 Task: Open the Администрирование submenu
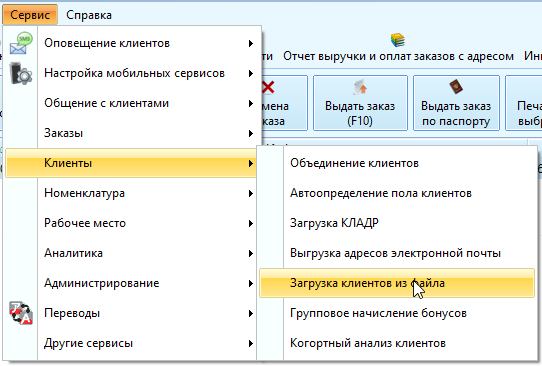(131, 283)
